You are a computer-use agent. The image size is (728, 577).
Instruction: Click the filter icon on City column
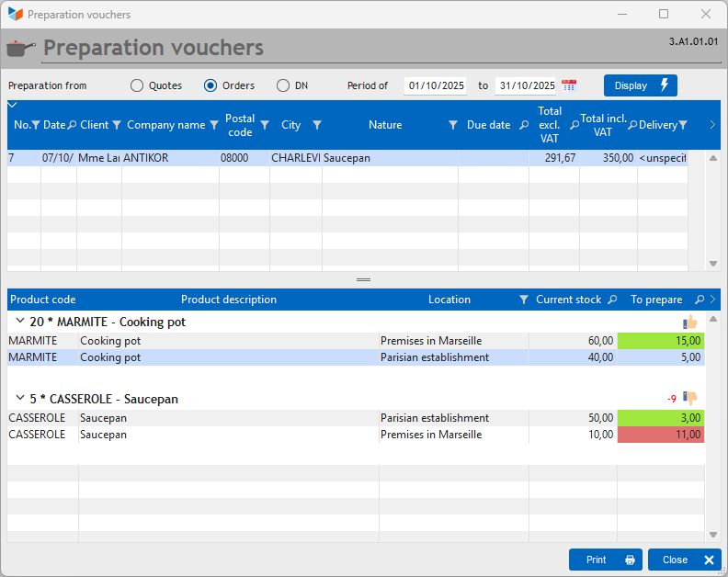coord(317,125)
